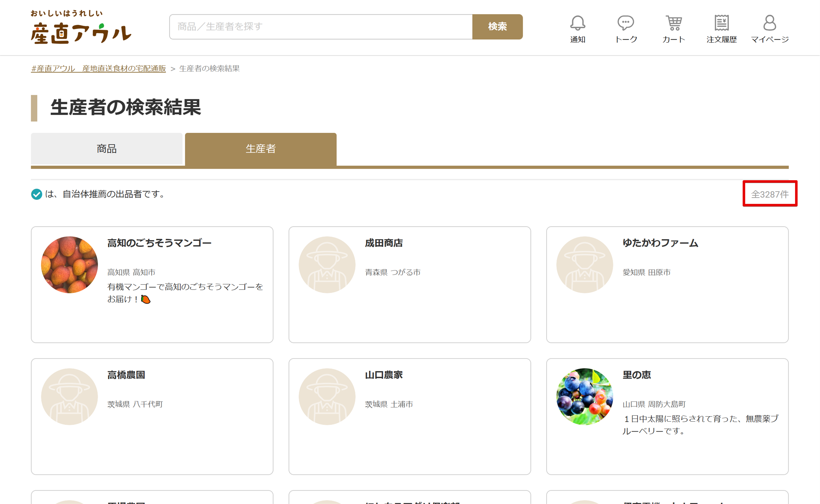820x504 pixels.
Task: Click the 山口農家 placeholder avatar
Action: (x=327, y=396)
